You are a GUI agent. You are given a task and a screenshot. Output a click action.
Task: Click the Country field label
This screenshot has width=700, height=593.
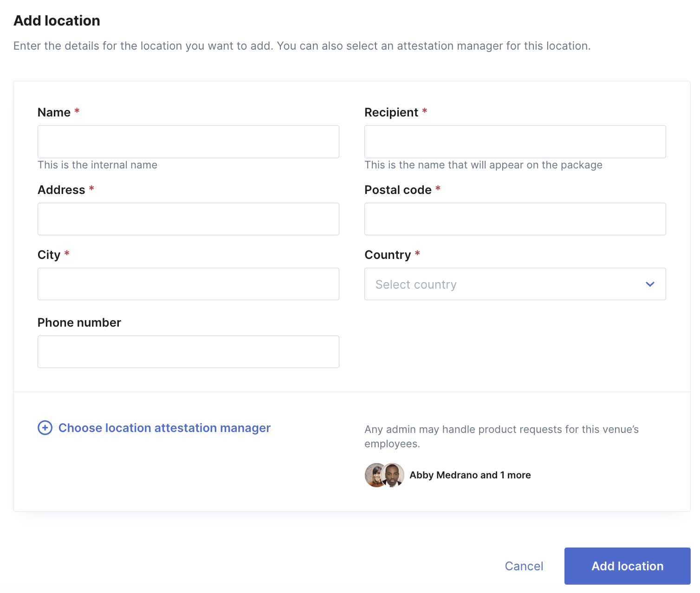(x=388, y=255)
